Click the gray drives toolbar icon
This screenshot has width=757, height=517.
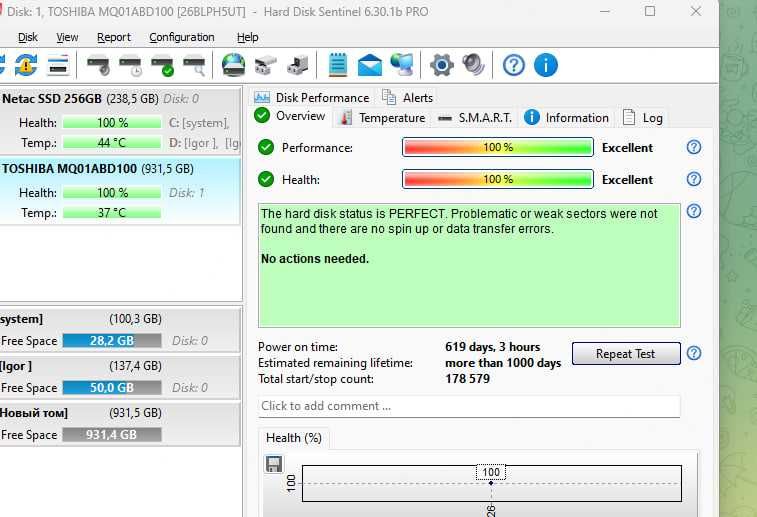(266, 65)
